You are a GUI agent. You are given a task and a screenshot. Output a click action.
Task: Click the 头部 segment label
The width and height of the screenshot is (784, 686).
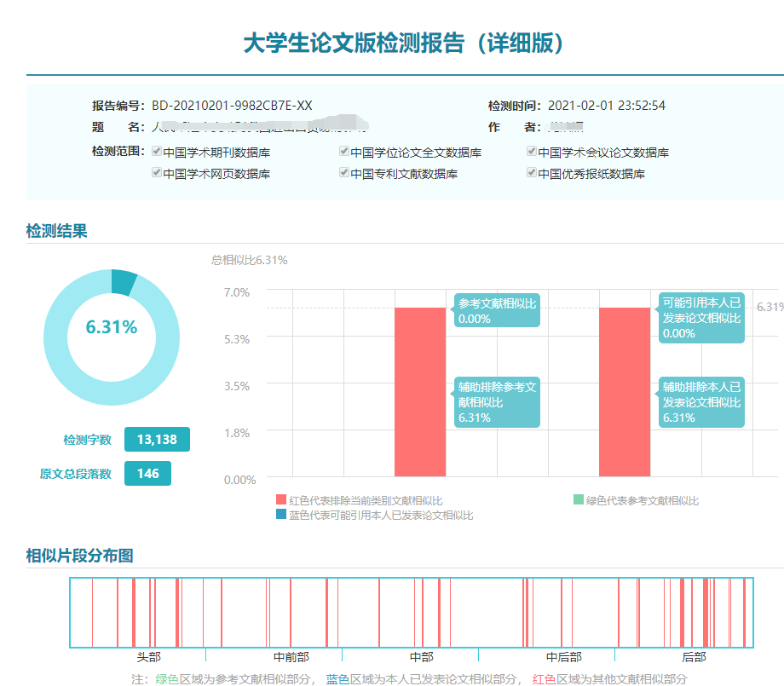[x=149, y=657]
